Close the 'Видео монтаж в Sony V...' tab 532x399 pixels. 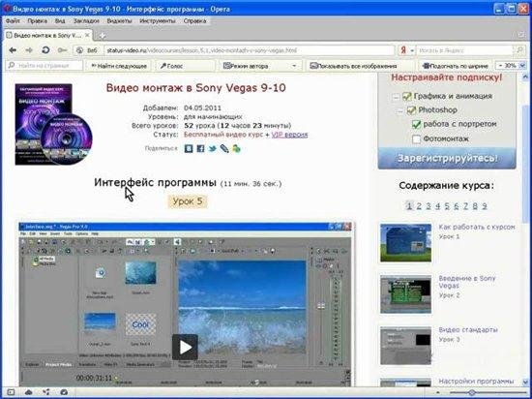[x=87, y=35]
